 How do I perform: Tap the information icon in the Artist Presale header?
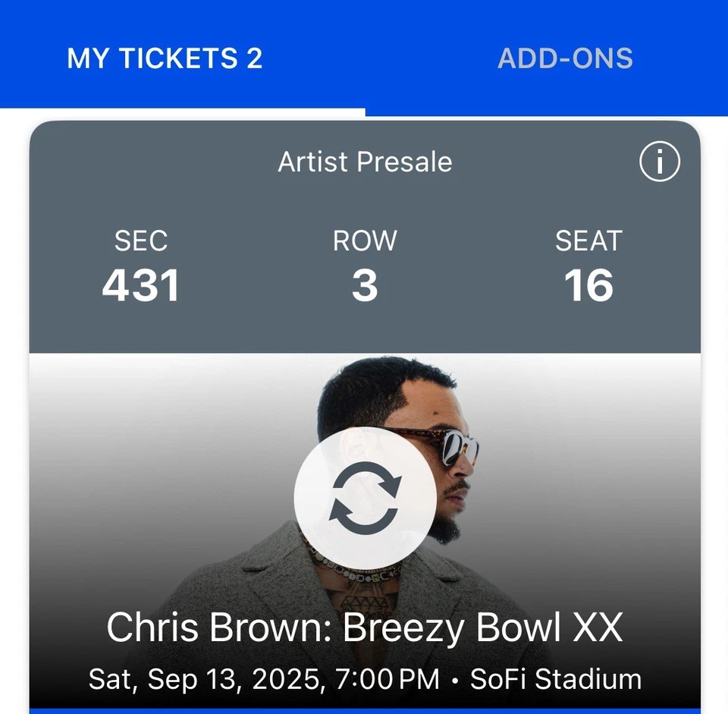click(x=659, y=162)
